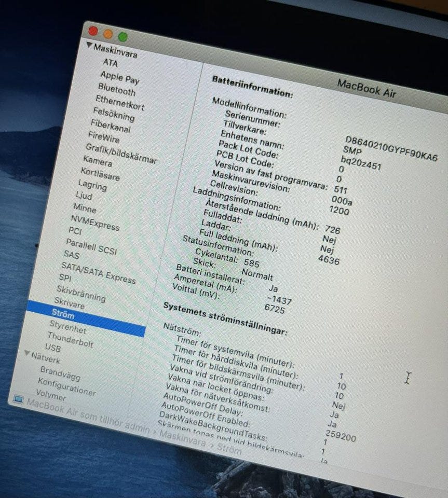The image size is (448, 498).
Task: Choose Parallell SCSI in the sidebar
Action: tap(91, 247)
